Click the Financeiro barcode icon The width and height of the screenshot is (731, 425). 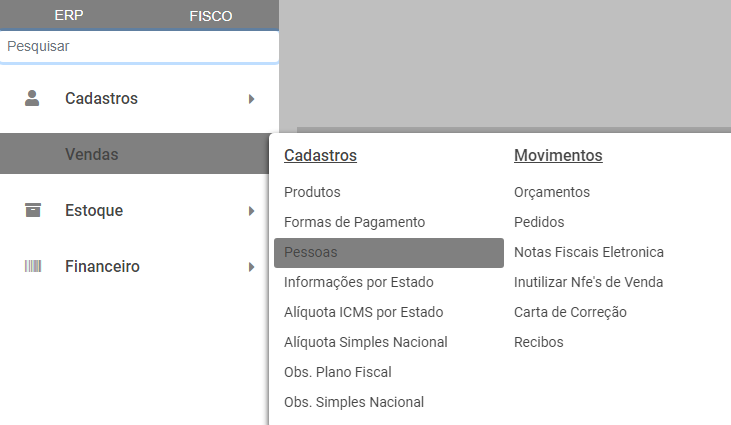(x=33, y=266)
